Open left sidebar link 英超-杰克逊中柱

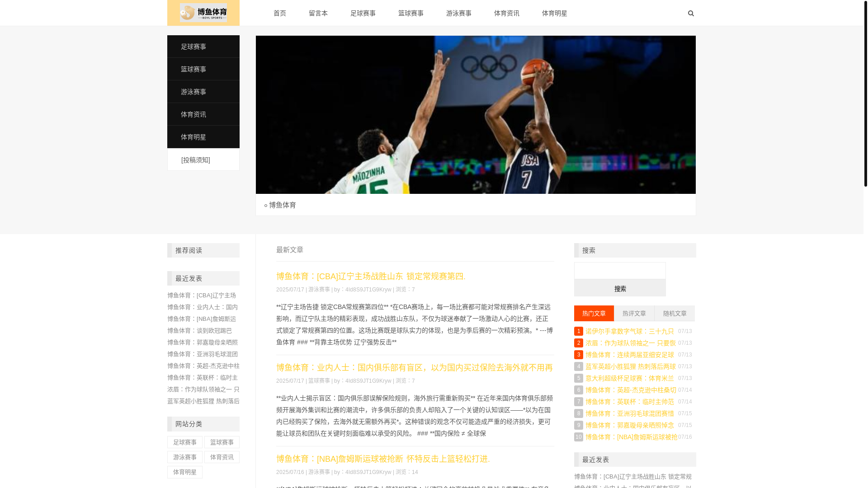click(x=203, y=366)
